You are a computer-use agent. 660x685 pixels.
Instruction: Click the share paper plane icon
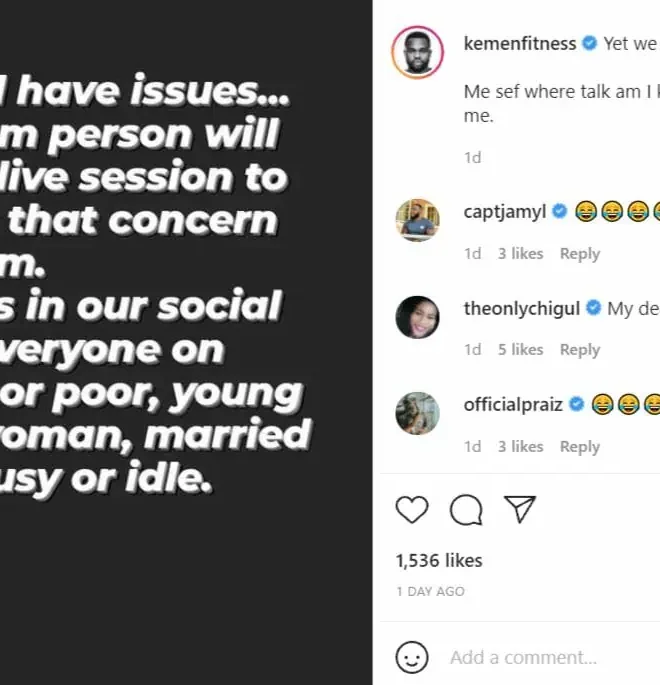(520, 510)
